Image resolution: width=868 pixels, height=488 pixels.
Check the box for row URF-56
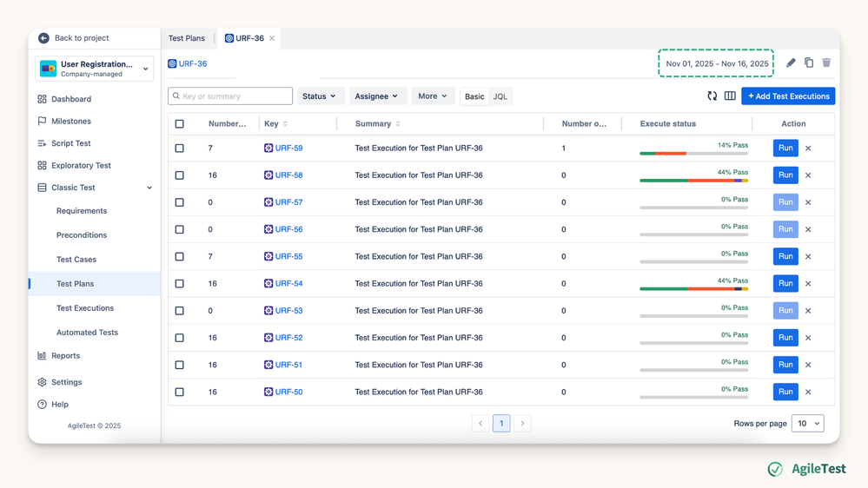[179, 229]
